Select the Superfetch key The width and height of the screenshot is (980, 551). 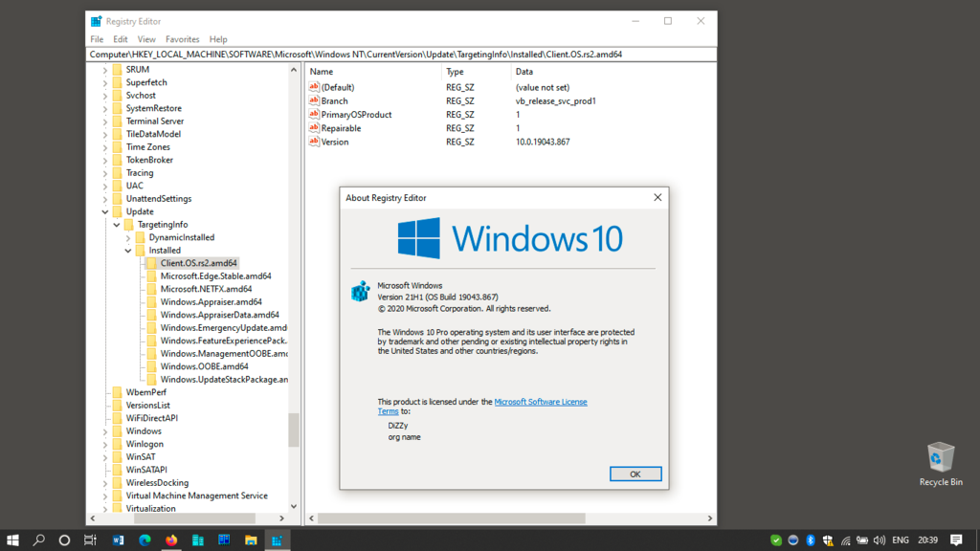point(146,82)
